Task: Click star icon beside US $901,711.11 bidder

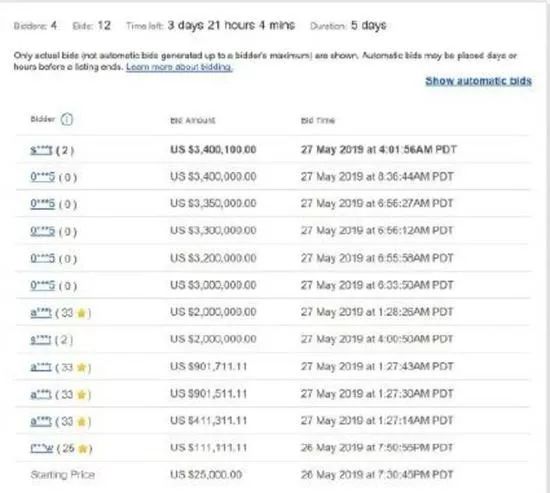Action: coord(81,367)
